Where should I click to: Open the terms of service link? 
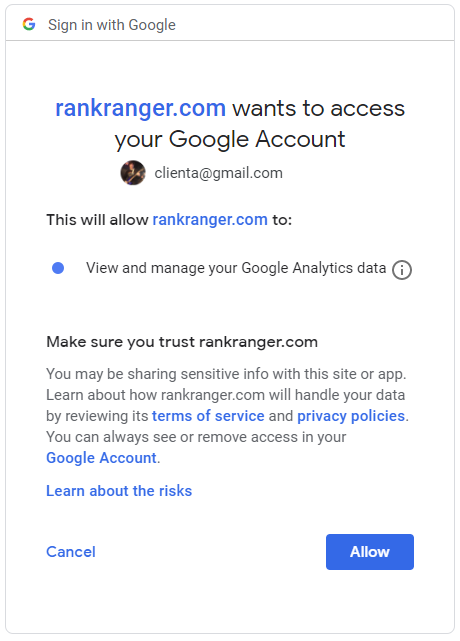tap(208, 416)
